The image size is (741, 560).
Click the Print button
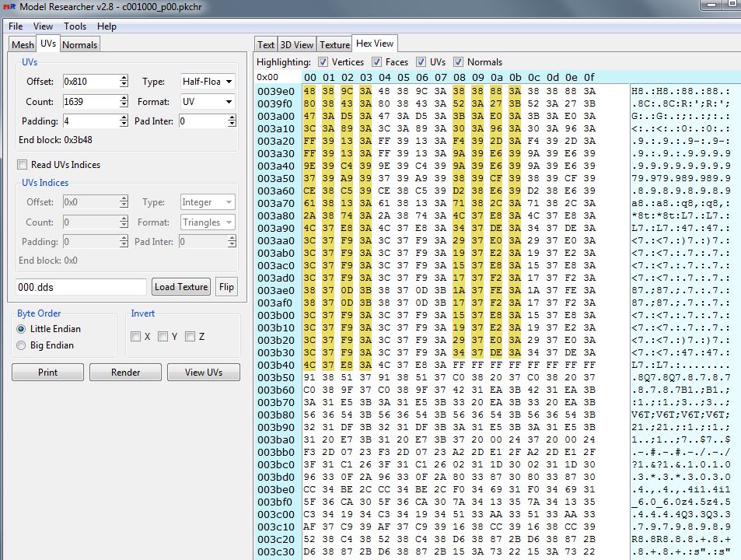point(47,373)
